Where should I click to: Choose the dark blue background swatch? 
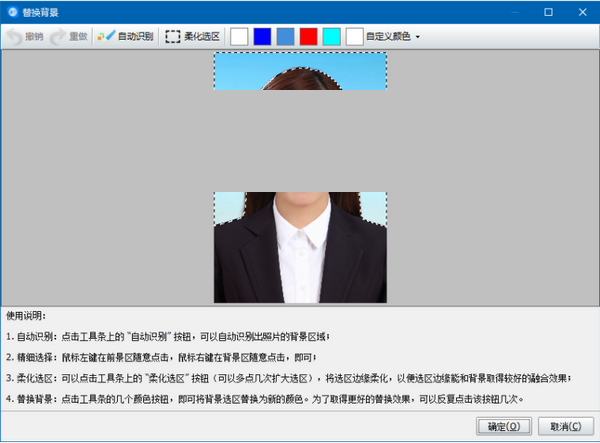click(x=262, y=37)
